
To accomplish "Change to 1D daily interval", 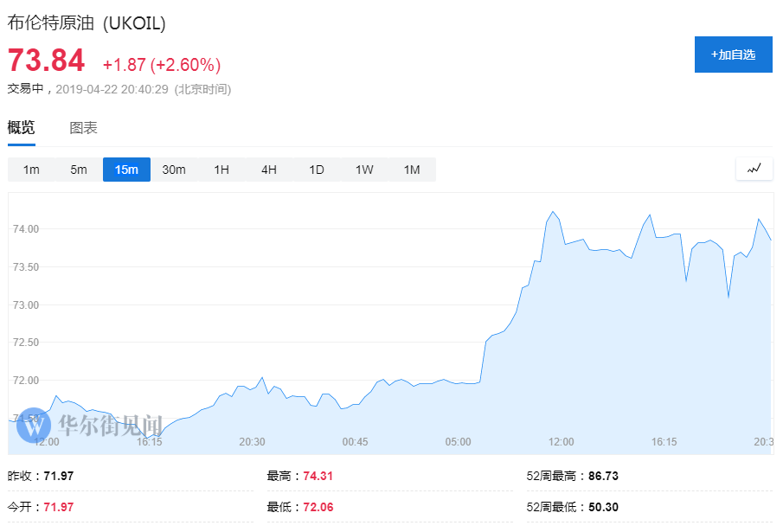I will [x=317, y=170].
